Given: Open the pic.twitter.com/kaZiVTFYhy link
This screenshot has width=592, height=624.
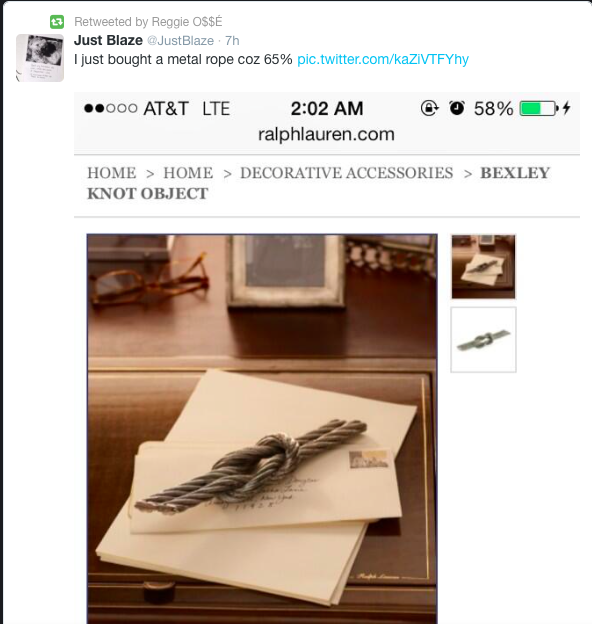Looking at the screenshot, I should point(383,59).
